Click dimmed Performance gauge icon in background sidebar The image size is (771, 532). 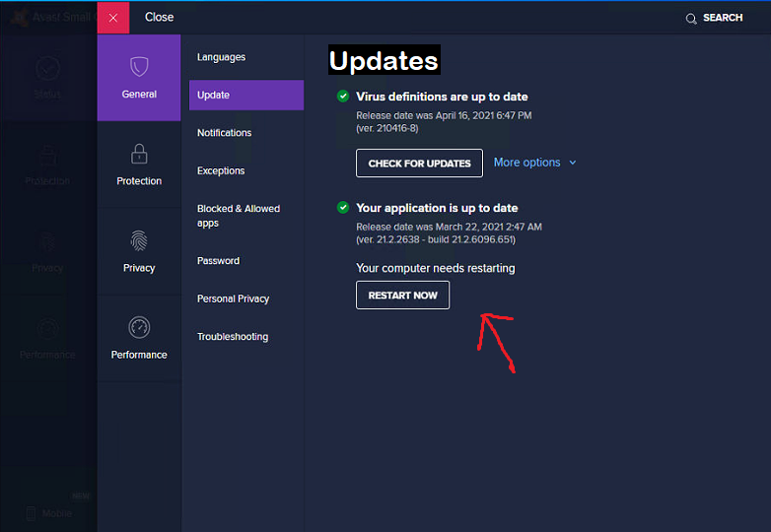point(47,328)
